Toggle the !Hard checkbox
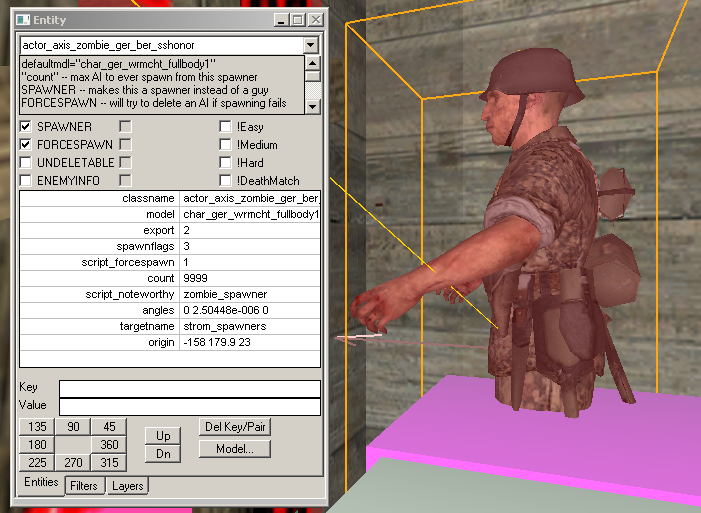701x513 pixels. (225, 162)
